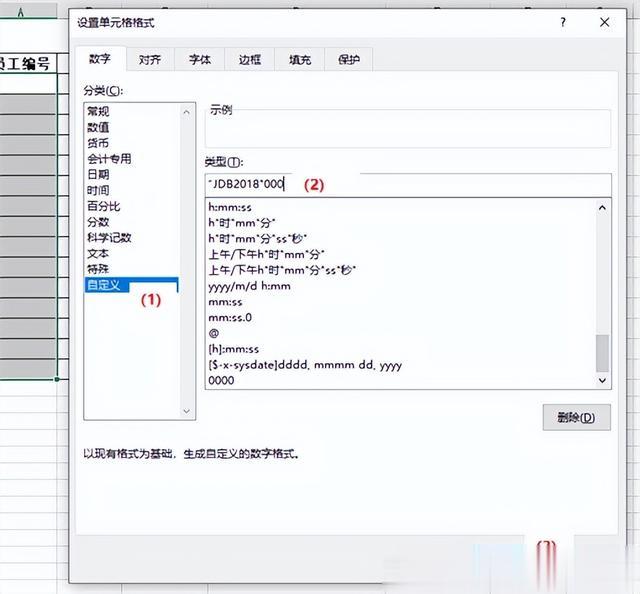The height and width of the screenshot is (594, 640).
Task: Select format h"时"mm"分"
Action: (242, 223)
